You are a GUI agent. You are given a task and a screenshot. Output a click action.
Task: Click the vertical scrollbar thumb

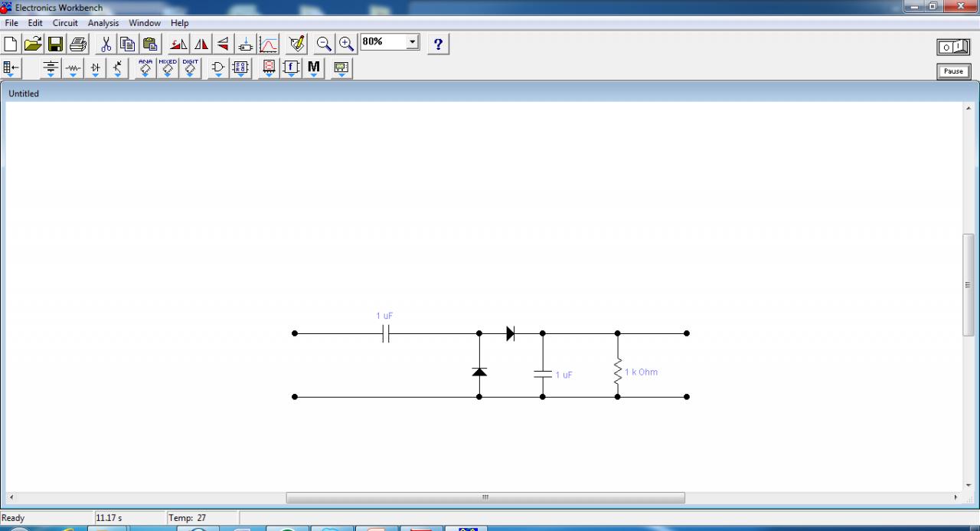(x=969, y=284)
